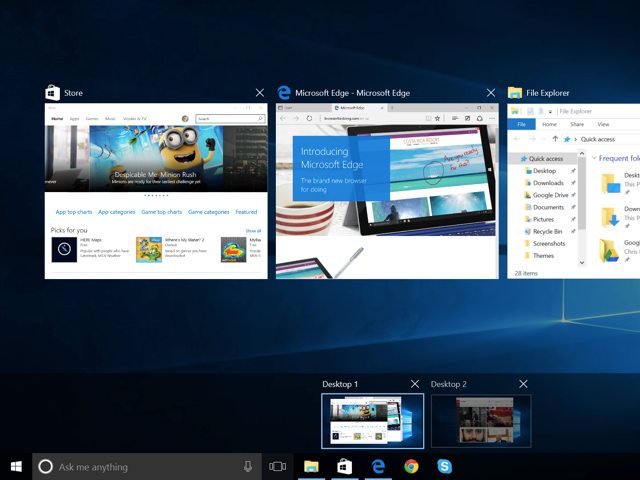Click the Ask me anything search box

(147, 467)
